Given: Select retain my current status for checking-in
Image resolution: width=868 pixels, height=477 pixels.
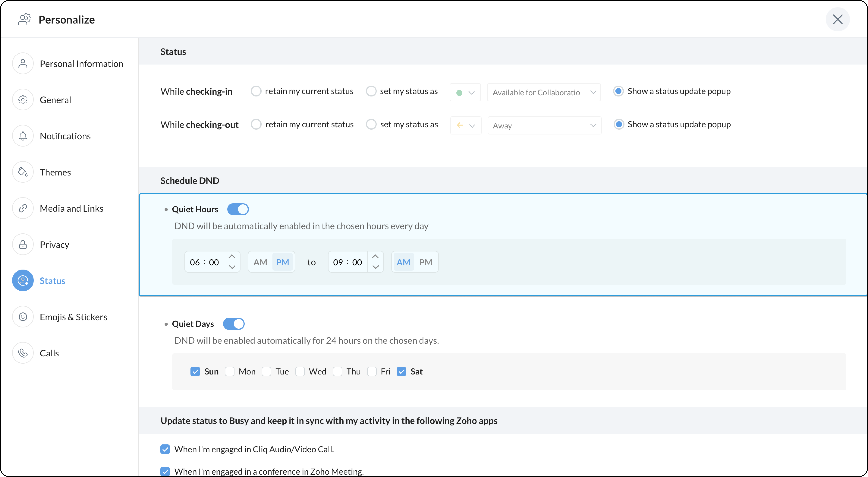Looking at the screenshot, I should [x=256, y=91].
